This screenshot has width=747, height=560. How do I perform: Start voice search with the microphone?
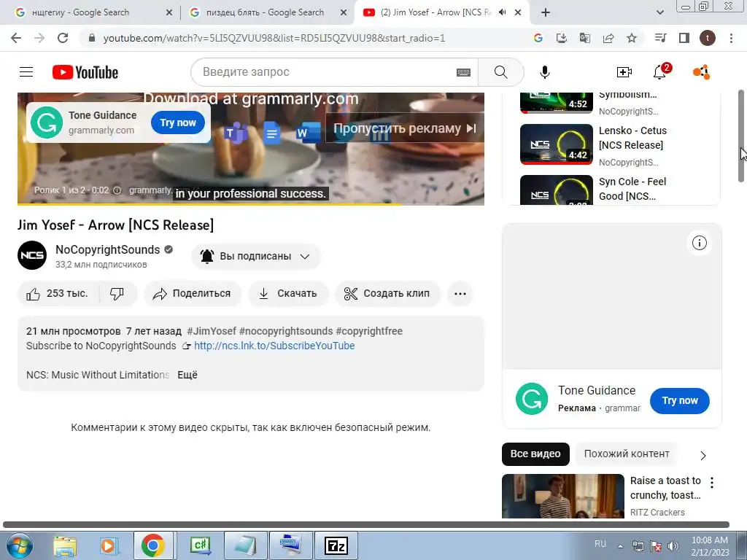point(544,72)
